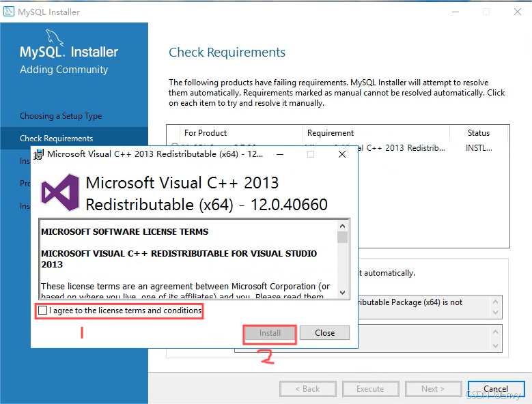Click the disabled Next button
The width and height of the screenshot is (532, 404).
[433, 389]
